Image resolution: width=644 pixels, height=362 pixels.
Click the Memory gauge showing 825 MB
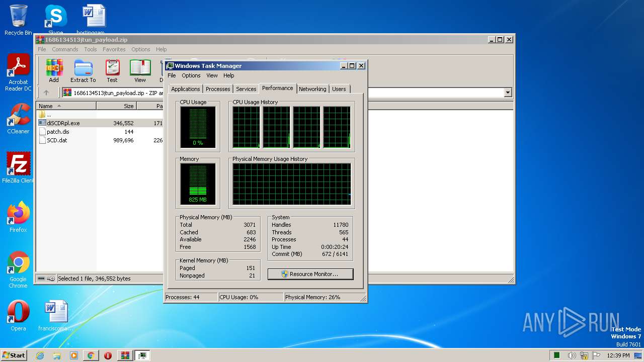[198, 184]
